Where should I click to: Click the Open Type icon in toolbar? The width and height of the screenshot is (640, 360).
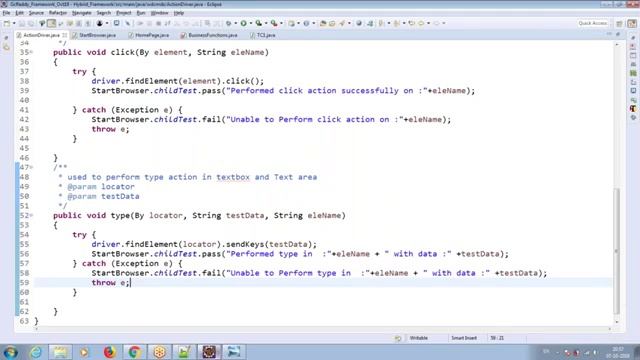pyautogui.click(x=323, y=23)
